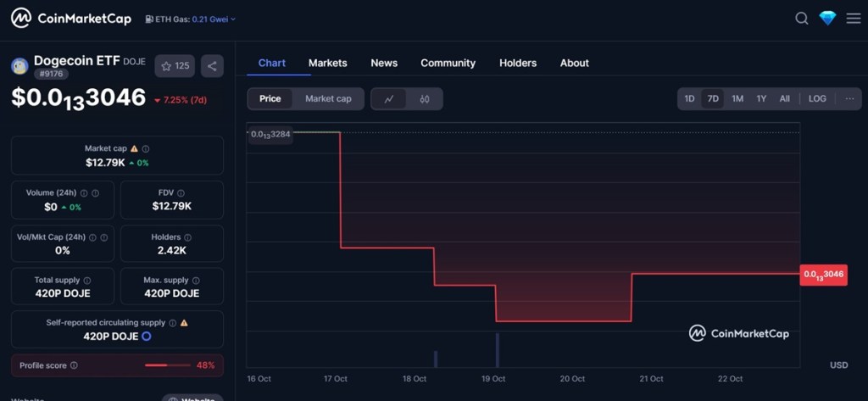Click the 18 Oct volume bar
868x401 pixels.
pos(436,359)
